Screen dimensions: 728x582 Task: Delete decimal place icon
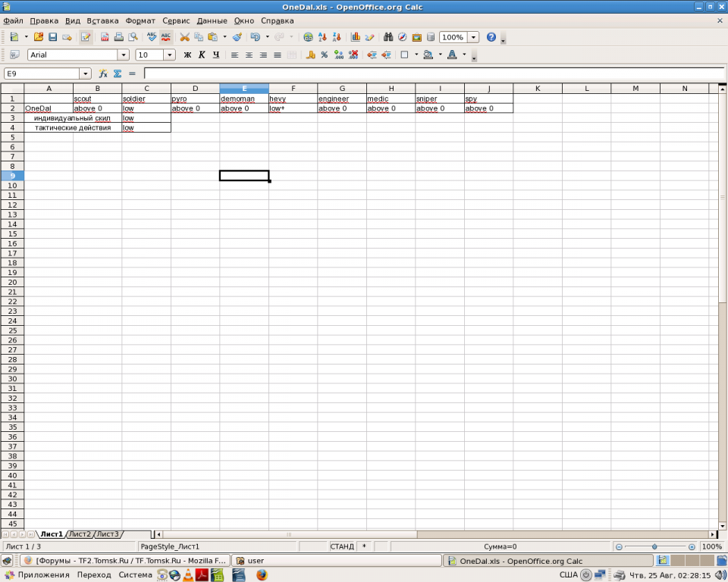[x=353, y=55]
